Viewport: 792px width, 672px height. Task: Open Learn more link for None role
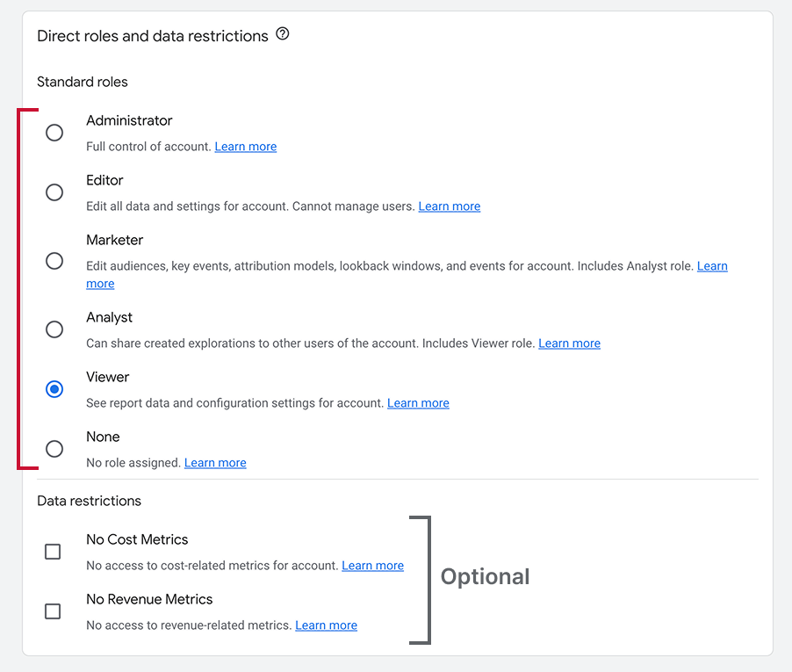pyautogui.click(x=215, y=463)
